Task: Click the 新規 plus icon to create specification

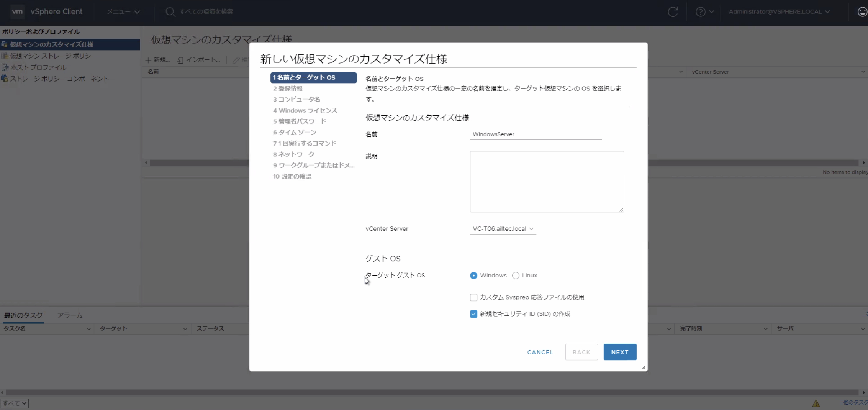Action: [149, 60]
